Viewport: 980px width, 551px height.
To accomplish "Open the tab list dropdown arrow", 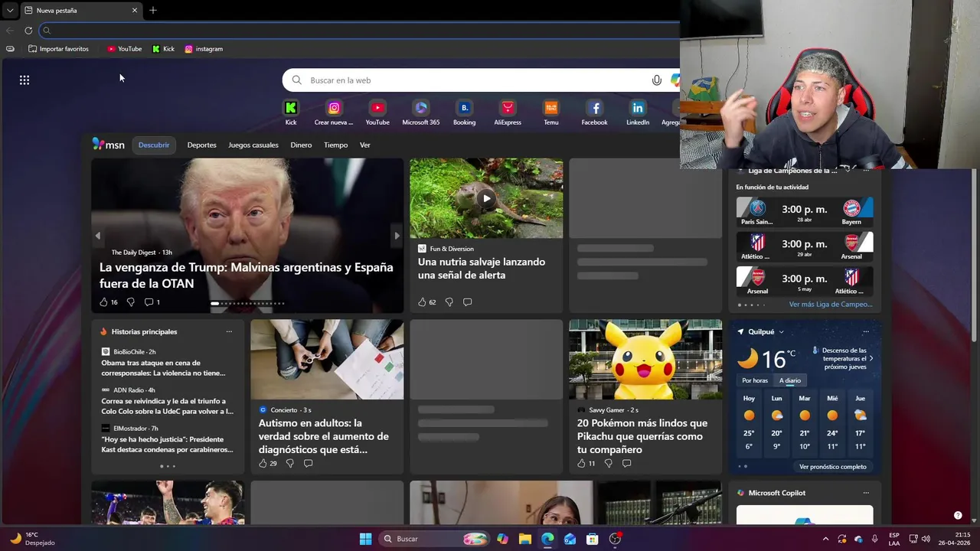I will (x=9, y=11).
